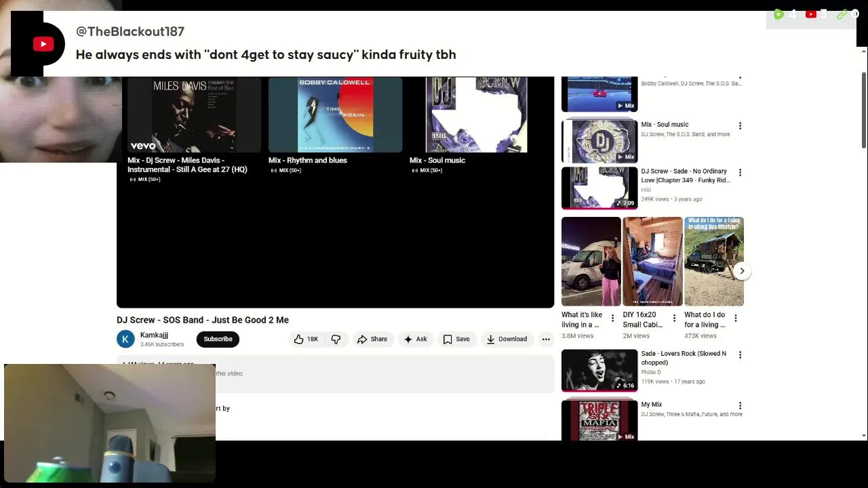Open the blue car mix thumbnail at sidebar top
868x488 pixels.
tap(599, 94)
